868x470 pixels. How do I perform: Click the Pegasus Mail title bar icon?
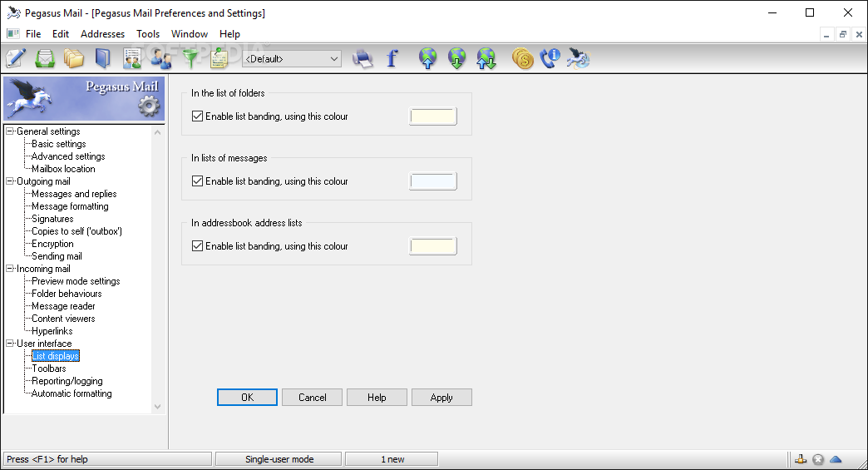13,12
